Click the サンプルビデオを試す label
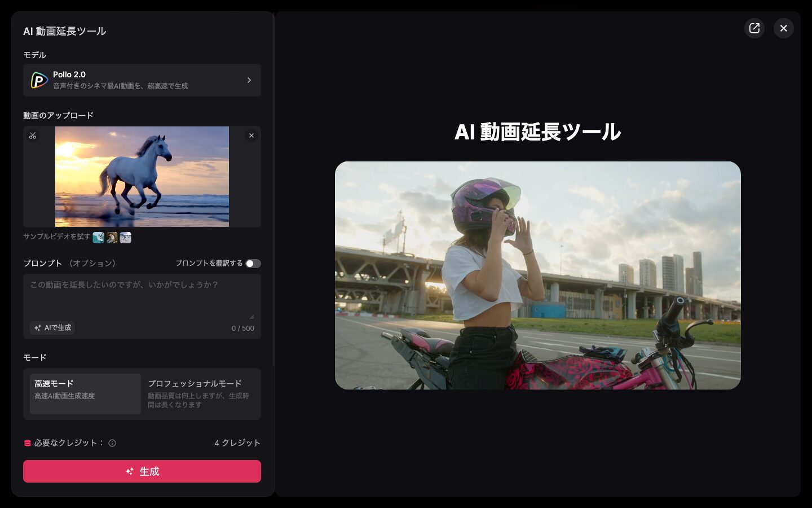Screen dimensions: 812x508 [x=56, y=237]
